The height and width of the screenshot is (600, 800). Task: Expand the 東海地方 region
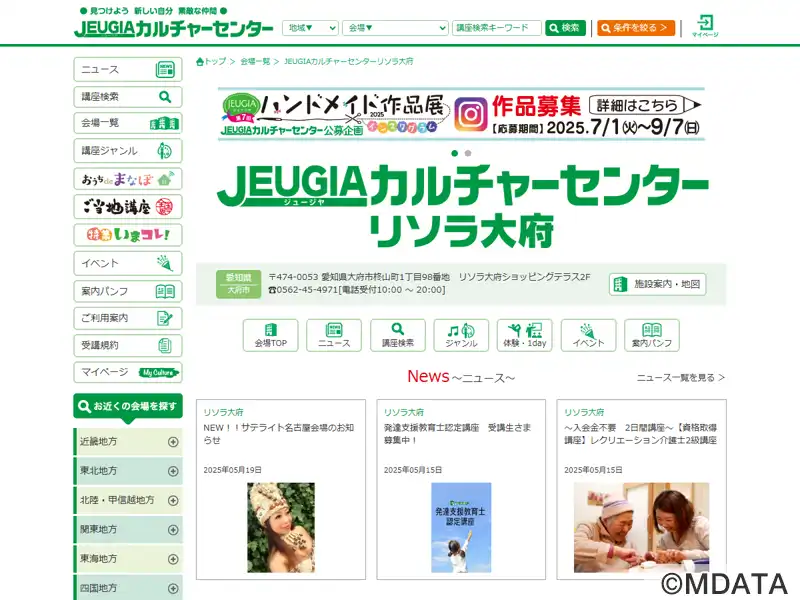[x=128, y=559]
